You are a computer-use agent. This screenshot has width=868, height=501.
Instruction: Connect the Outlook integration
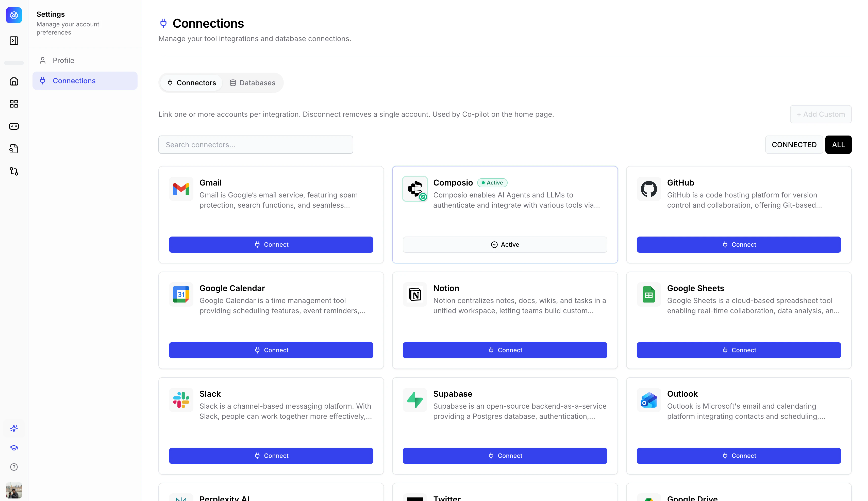[x=739, y=456]
